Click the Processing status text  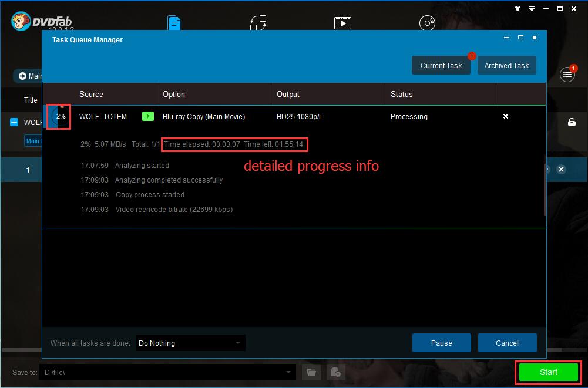coord(409,117)
